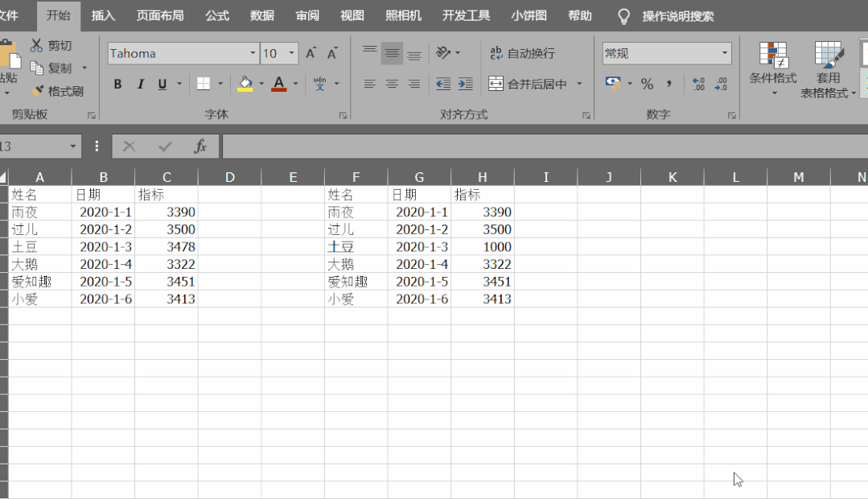This screenshot has height=499, width=868.
Task: Align cell text left
Action: (x=370, y=84)
